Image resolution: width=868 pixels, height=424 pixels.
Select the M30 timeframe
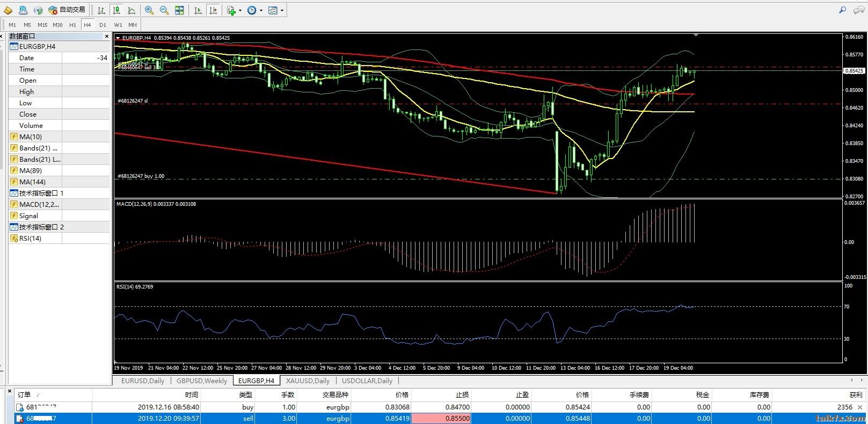tap(57, 25)
